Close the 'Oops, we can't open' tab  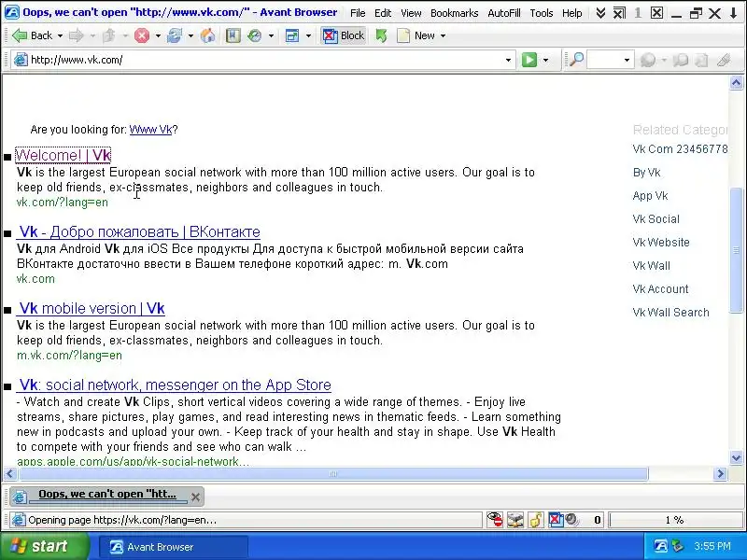pyautogui.click(x=195, y=497)
